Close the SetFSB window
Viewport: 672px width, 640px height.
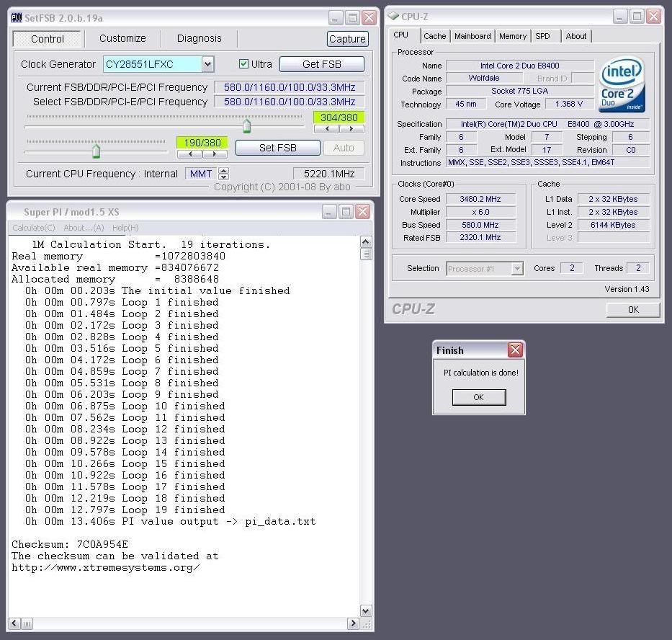(x=369, y=18)
